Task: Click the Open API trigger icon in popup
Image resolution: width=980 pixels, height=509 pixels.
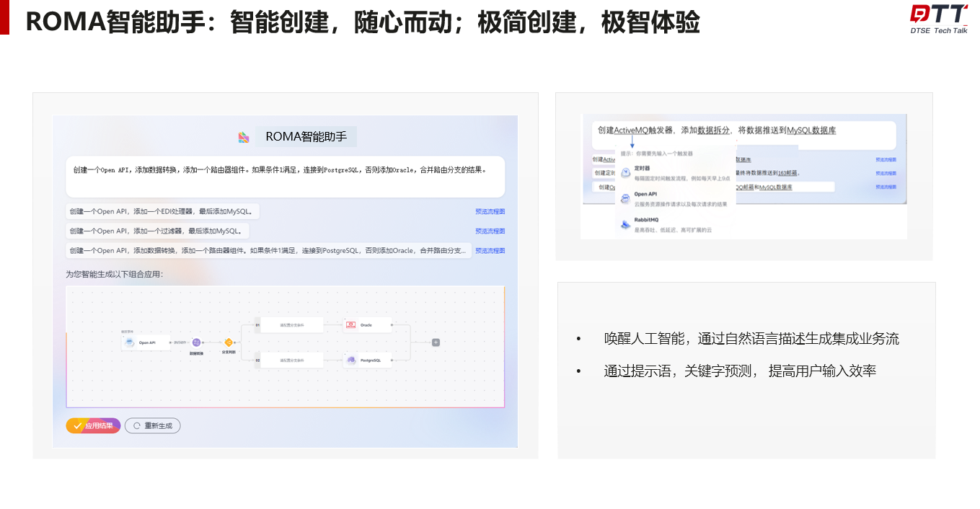Action: tap(626, 197)
